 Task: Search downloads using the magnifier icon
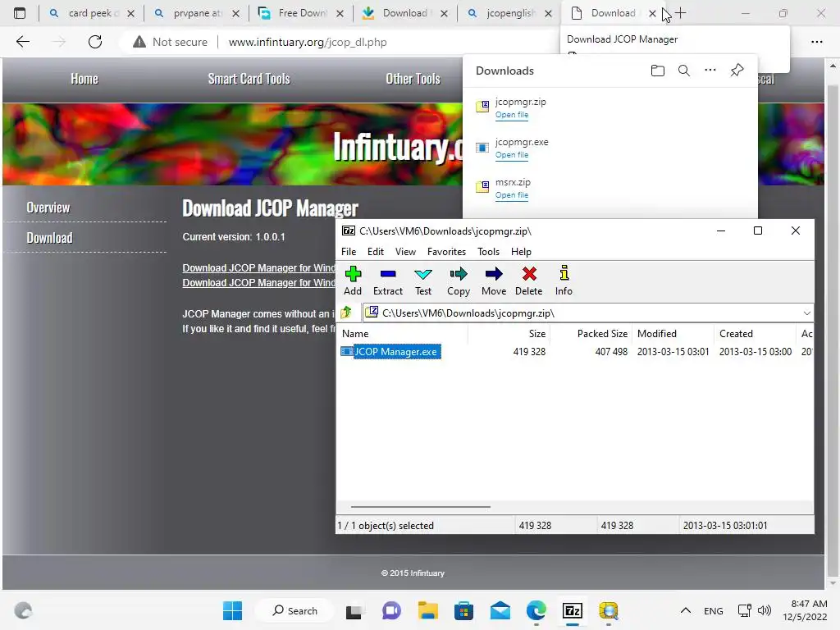[x=684, y=71]
